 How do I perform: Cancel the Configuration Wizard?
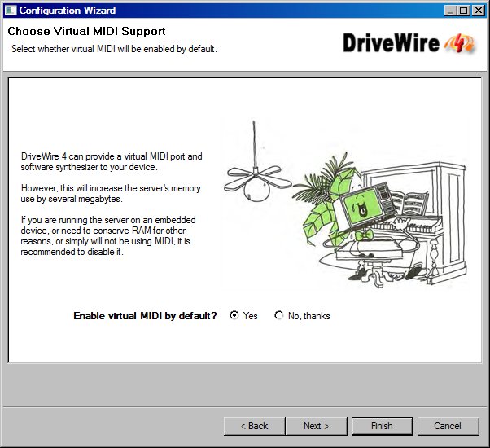coord(448,426)
